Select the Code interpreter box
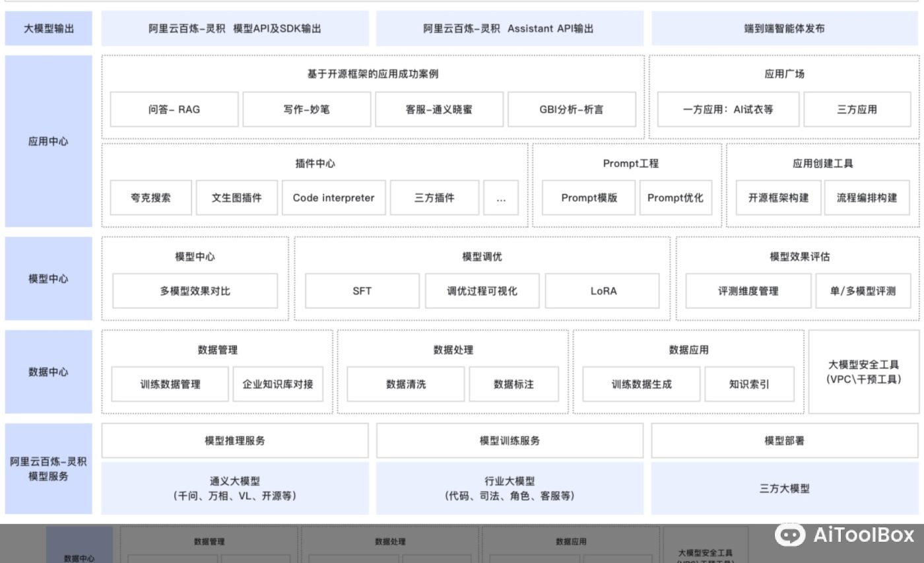The image size is (924, 563). coord(334,197)
